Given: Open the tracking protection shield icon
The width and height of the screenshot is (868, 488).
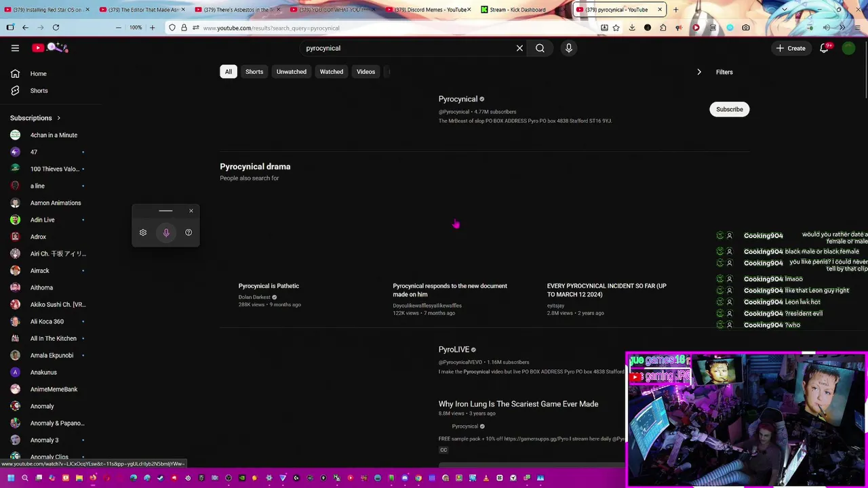Looking at the screenshot, I should (172, 28).
